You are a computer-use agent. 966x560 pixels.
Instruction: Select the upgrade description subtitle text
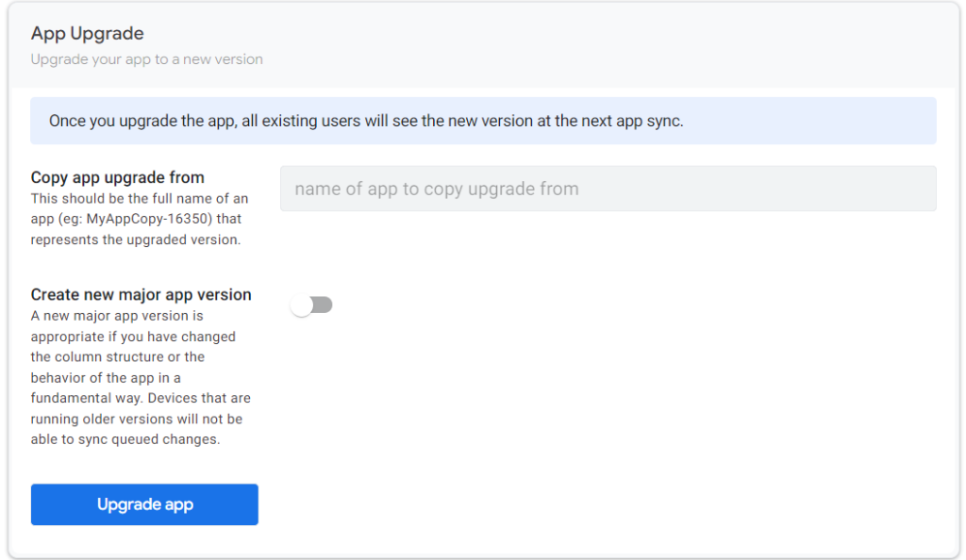tap(146, 58)
